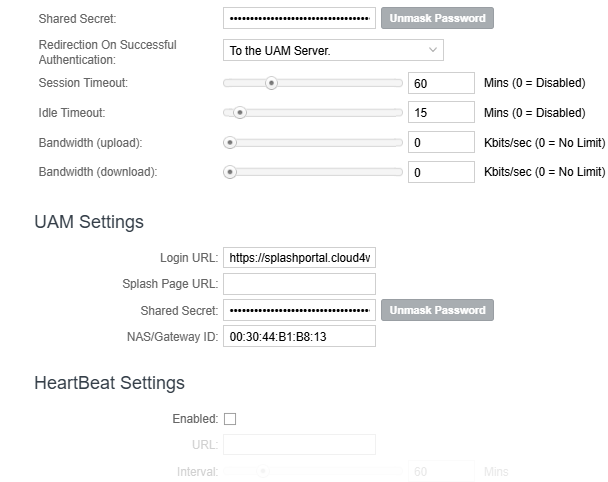Viewport: 608px width, 482px height.
Task: Focus the HeartBeat Interval minutes field
Action: coord(441,471)
